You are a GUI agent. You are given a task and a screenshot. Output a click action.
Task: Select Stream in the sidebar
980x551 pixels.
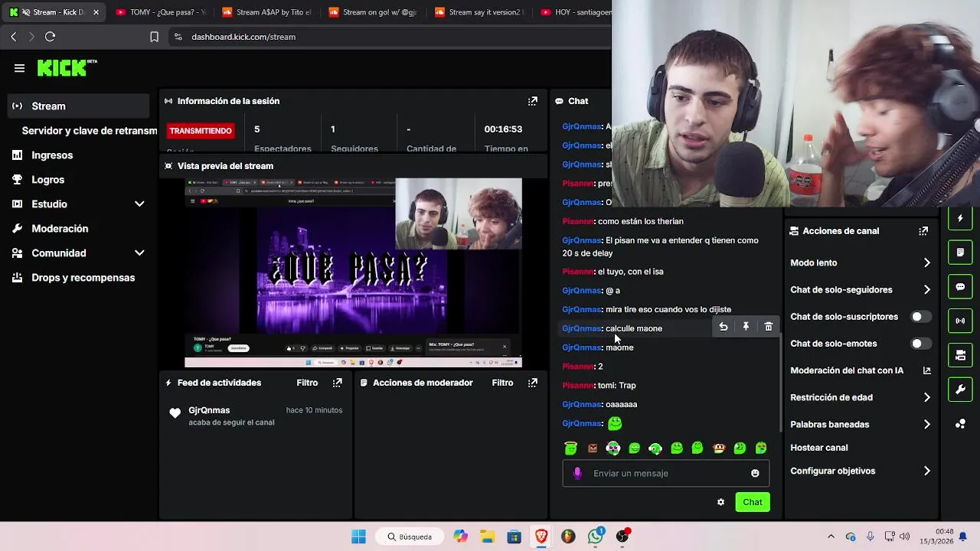[x=78, y=106]
